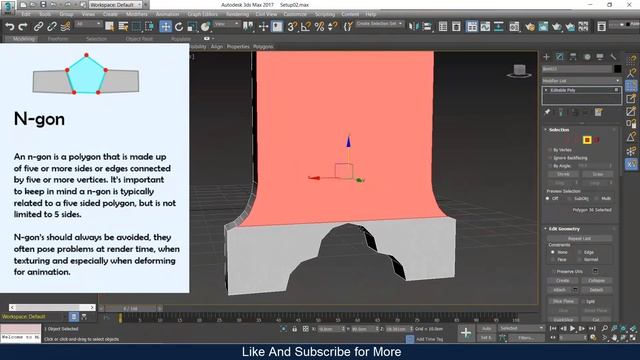
Task: Open the key filter Selected dropdown
Action: (522, 328)
